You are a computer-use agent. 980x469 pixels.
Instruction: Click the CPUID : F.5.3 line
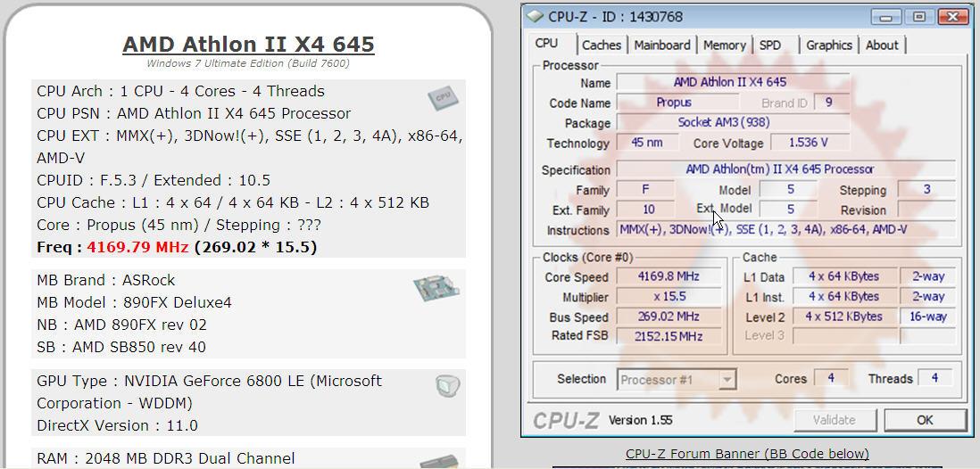click(154, 180)
